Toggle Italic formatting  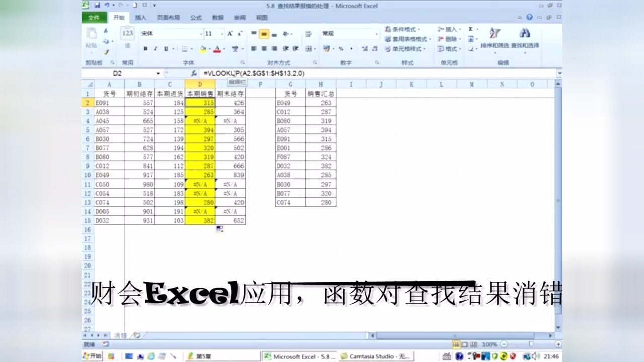coord(155,49)
